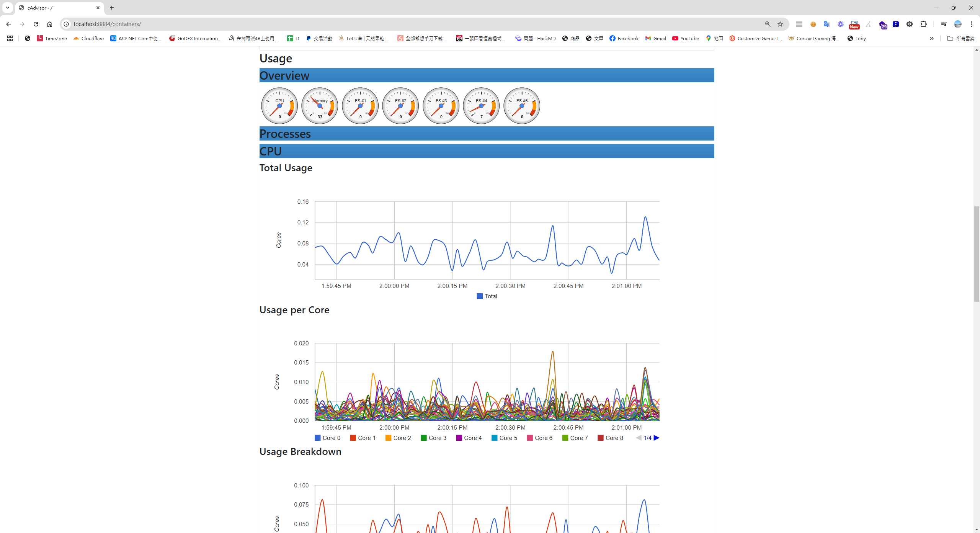The height and width of the screenshot is (533, 980).
Task: Select the cAdvisor browser tab
Action: click(54, 8)
